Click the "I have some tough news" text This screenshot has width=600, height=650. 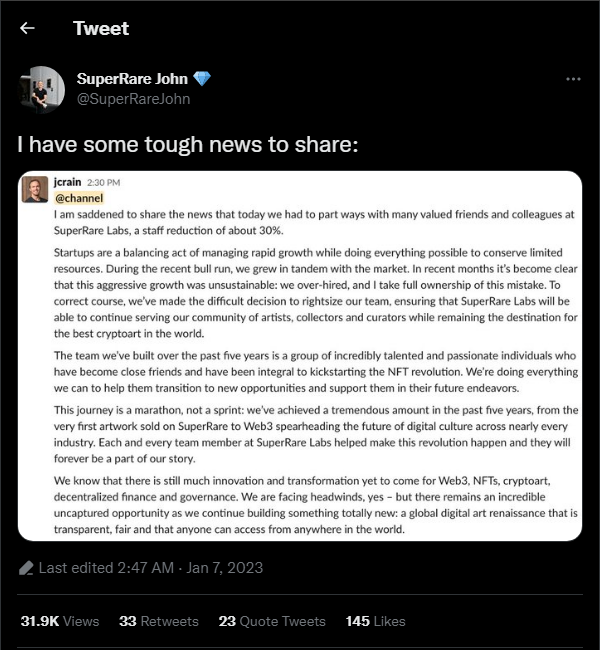(x=187, y=145)
